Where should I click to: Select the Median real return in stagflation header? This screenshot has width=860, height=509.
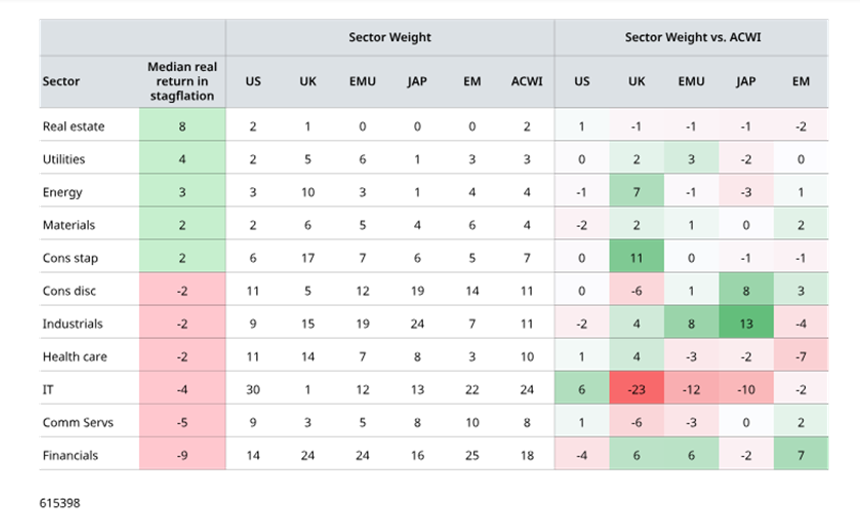tap(182, 81)
